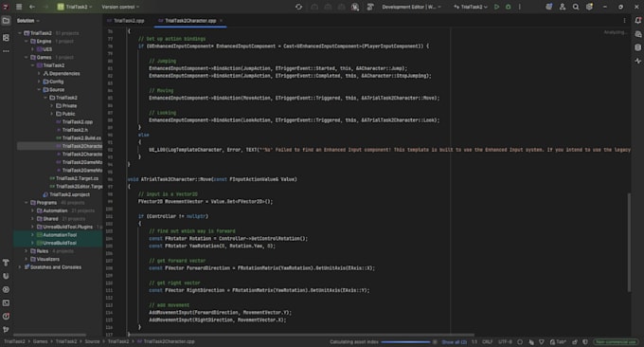Expand the Programs folder node
The image size is (644, 347).
[x=27, y=202]
